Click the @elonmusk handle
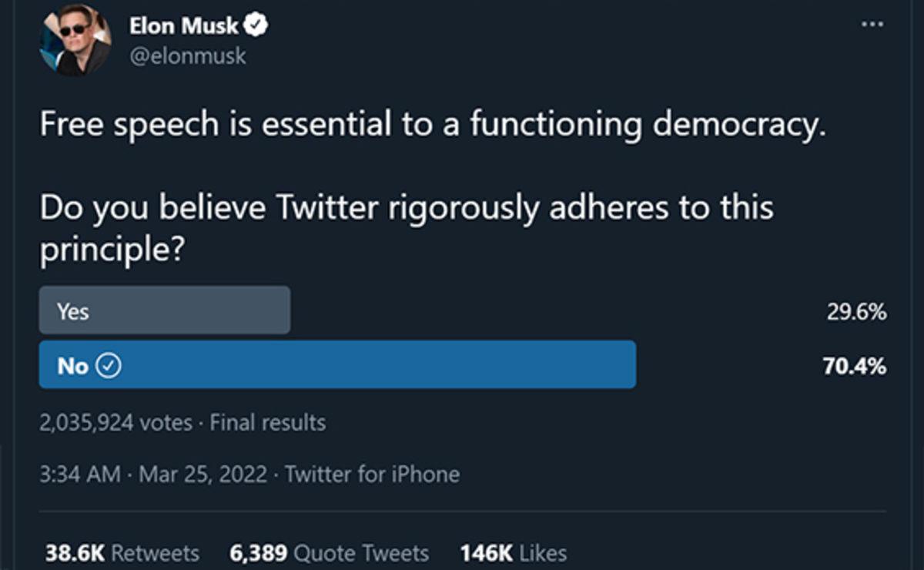 (188, 55)
